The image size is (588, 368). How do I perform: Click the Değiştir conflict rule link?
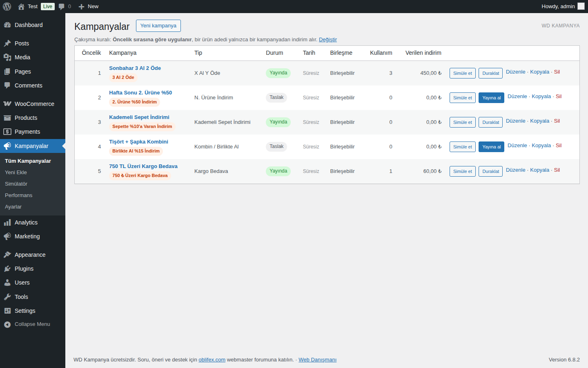(x=328, y=40)
